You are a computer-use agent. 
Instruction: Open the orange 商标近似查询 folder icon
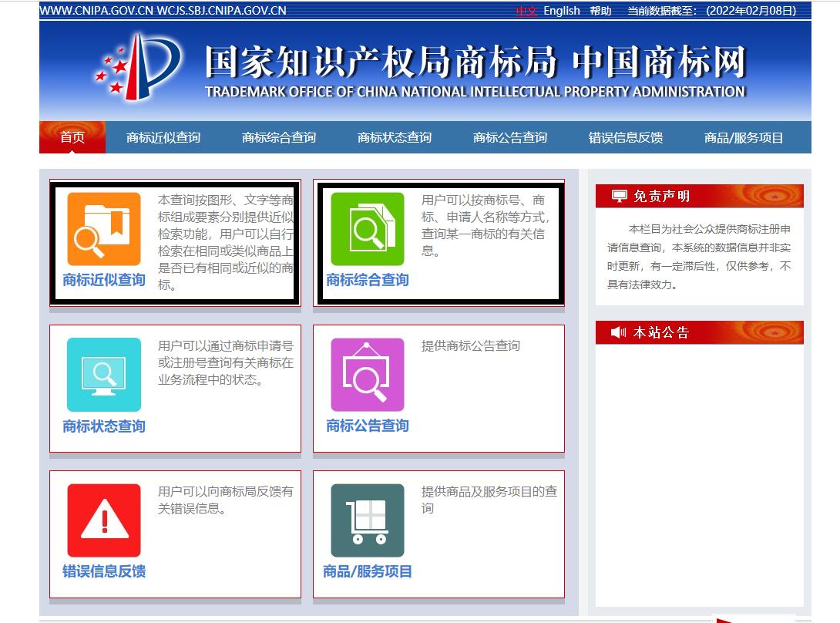[x=104, y=229]
